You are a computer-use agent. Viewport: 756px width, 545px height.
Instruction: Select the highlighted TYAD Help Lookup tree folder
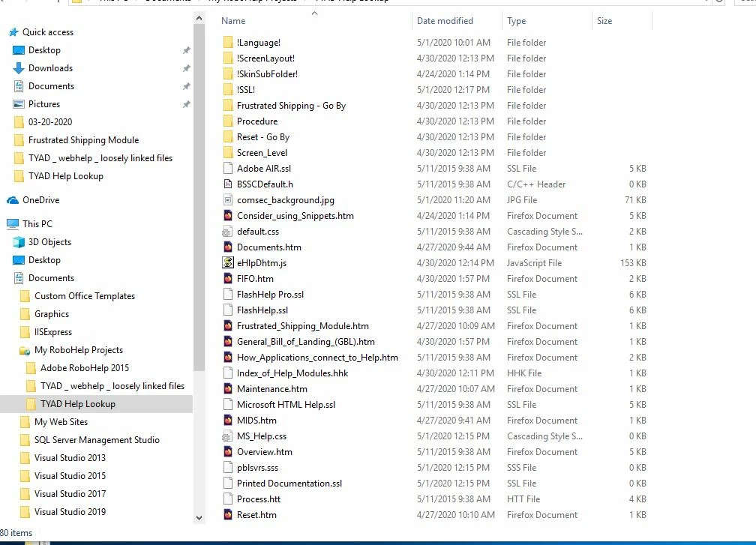coord(78,404)
